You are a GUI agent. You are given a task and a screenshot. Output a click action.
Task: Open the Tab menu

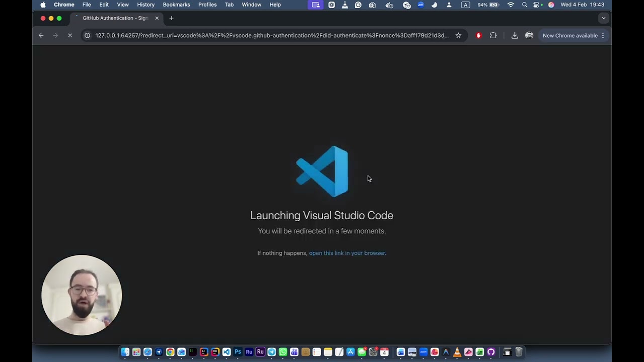click(x=229, y=5)
